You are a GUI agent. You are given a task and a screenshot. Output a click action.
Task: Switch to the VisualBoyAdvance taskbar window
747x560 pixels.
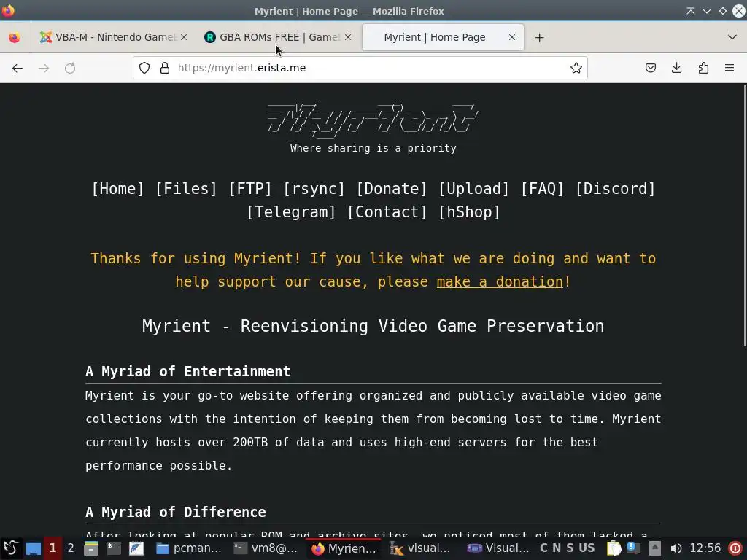[498, 548]
